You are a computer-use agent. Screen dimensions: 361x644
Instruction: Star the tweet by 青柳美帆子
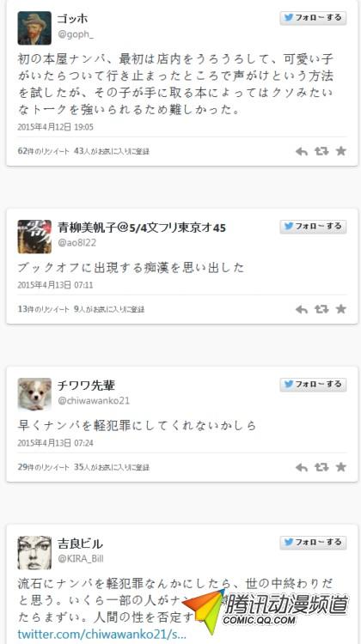click(341, 309)
